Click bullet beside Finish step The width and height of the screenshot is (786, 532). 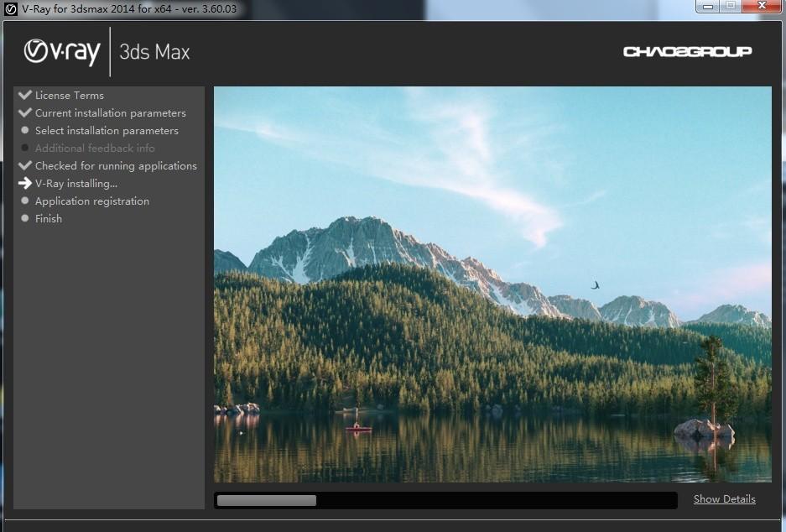click(24, 218)
